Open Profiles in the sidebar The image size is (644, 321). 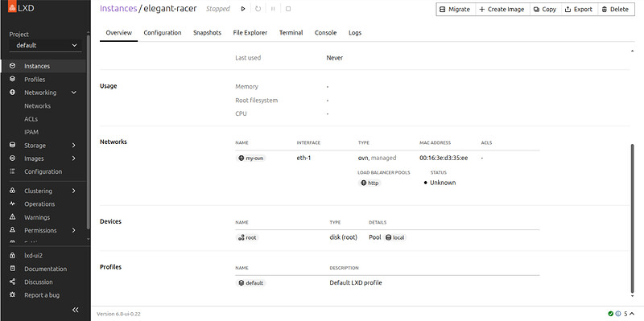tap(43, 79)
